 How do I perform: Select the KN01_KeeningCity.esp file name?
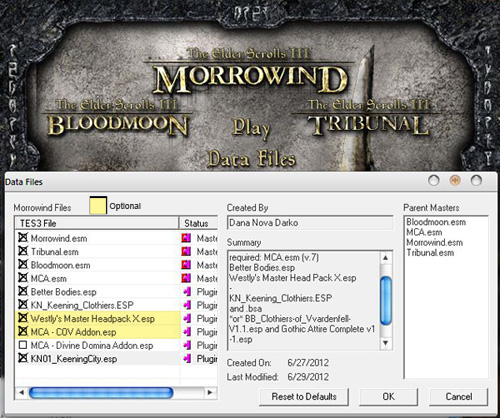pyautogui.click(x=74, y=359)
